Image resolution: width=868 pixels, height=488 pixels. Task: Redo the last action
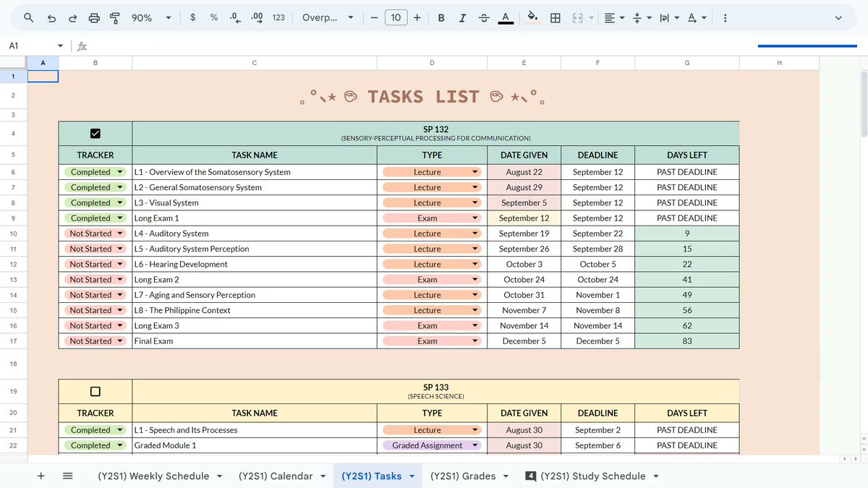click(x=72, y=18)
